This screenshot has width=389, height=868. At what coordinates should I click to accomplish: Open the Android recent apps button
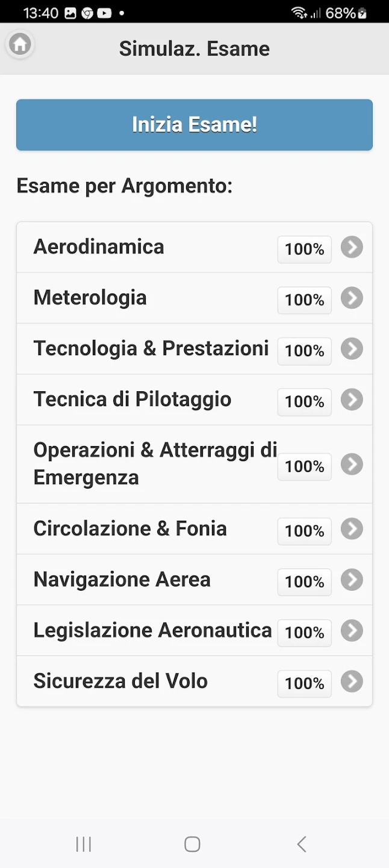click(84, 844)
